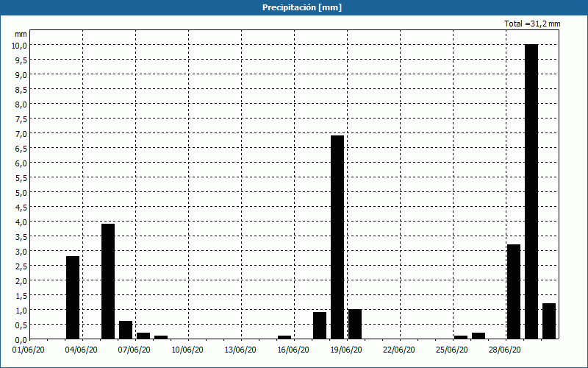Image resolution: width=588 pixels, height=368 pixels.
Task: Click the Precipitación [mm] title
Action: (302, 7)
